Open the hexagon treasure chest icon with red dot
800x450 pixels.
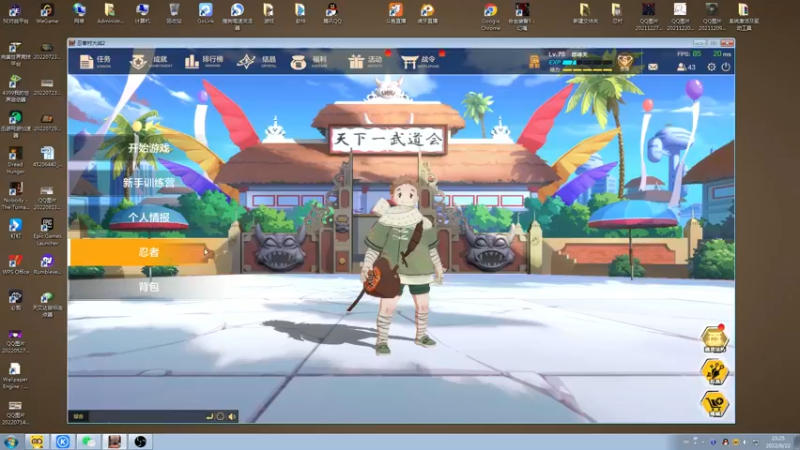coord(714,339)
